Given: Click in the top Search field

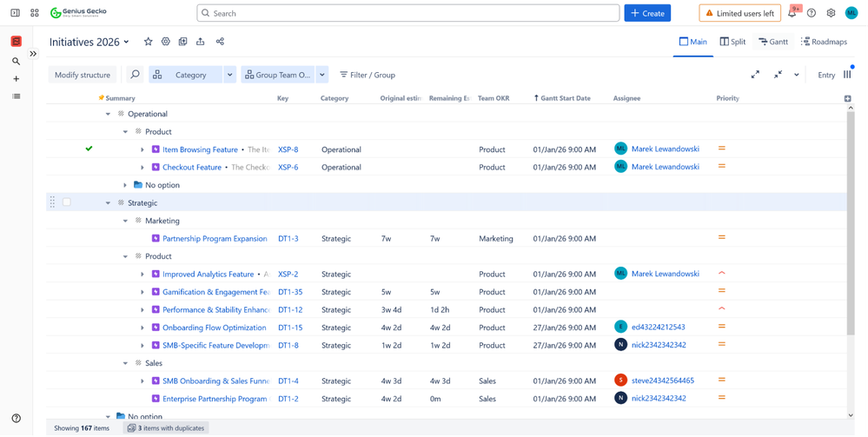Looking at the screenshot, I should [x=408, y=14].
